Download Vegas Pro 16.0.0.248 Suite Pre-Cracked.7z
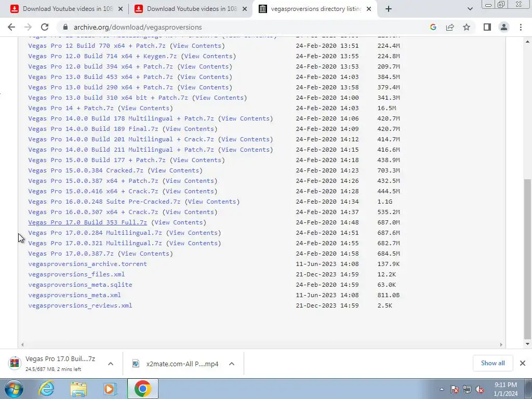Screen dimensions: 532x399 (x=104, y=202)
